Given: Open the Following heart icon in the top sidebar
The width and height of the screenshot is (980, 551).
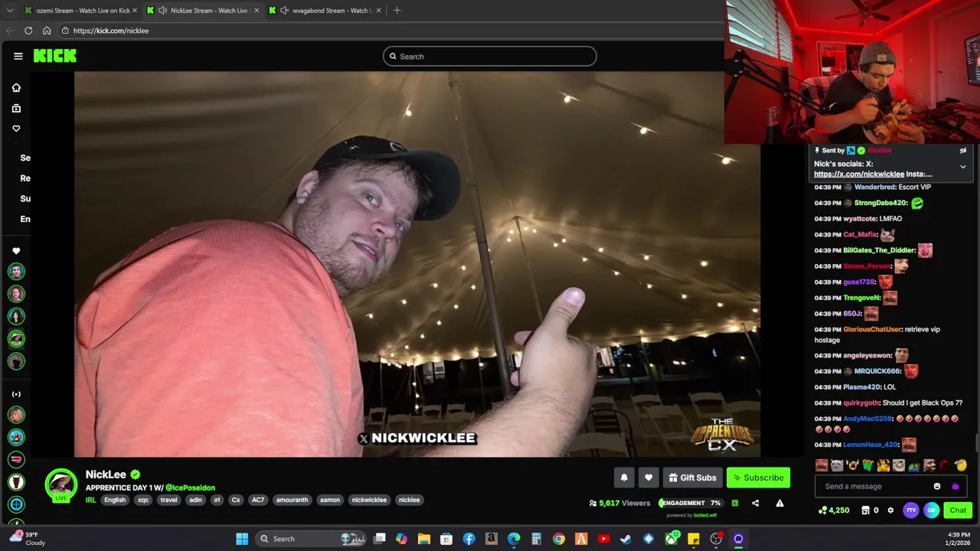Looking at the screenshot, I should (x=16, y=129).
